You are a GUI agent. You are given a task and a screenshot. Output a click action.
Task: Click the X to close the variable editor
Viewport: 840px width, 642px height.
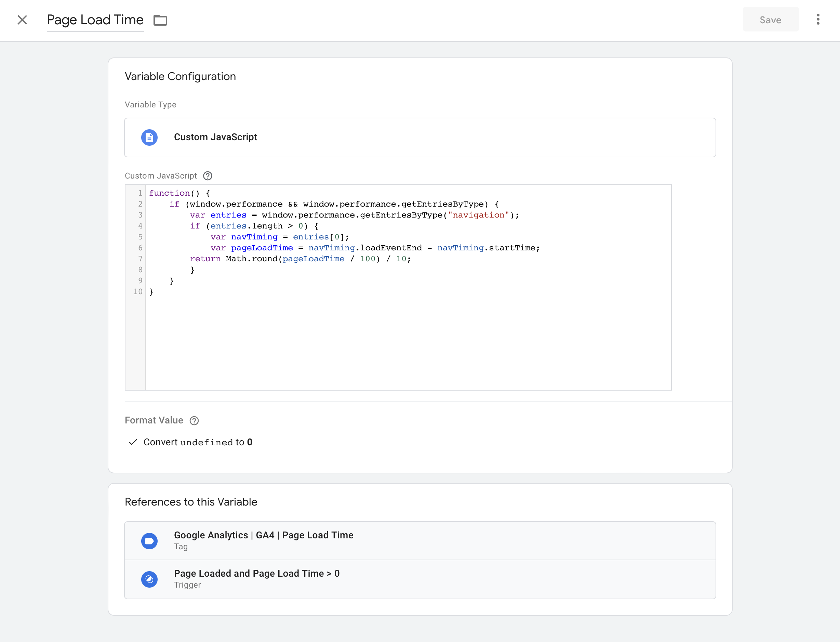coord(22,19)
